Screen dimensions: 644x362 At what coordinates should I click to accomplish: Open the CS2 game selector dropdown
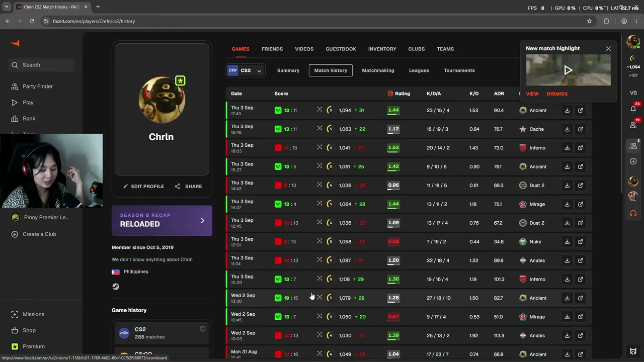pyautogui.click(x=245, y=70)
